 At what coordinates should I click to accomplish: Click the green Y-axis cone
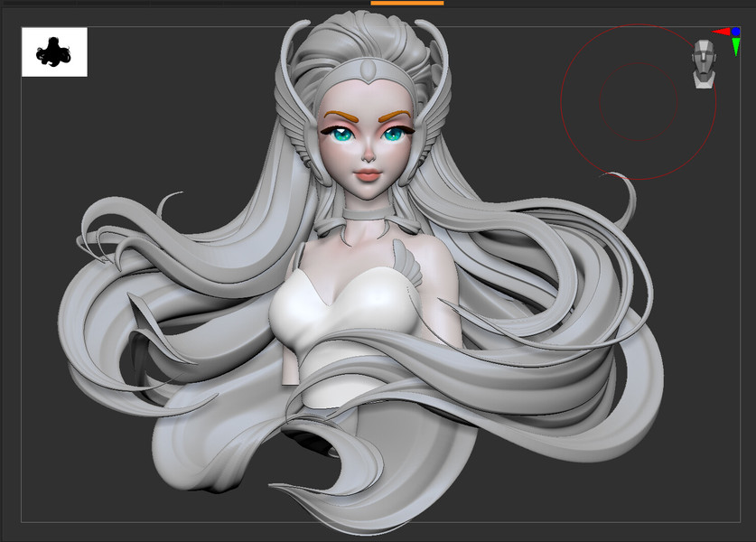[736, 47]
